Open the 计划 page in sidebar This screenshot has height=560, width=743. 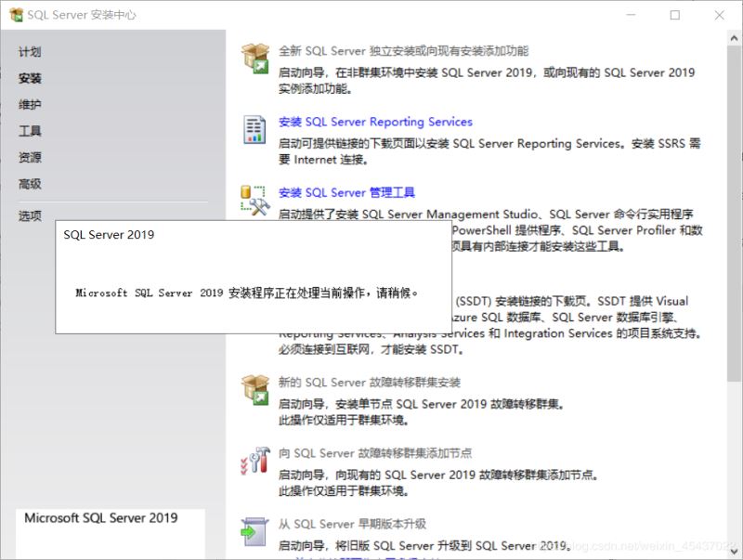tap(30, 52)
